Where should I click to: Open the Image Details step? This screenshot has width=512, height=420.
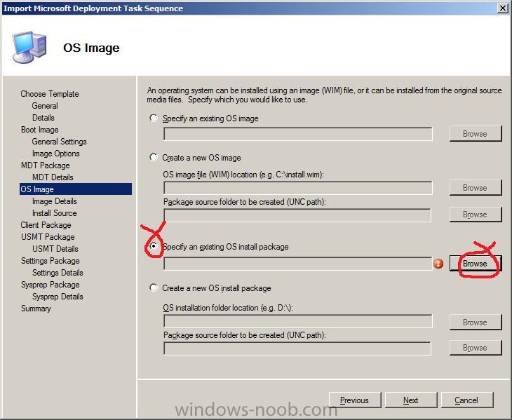pyautogui.click(x=54, y=201)
